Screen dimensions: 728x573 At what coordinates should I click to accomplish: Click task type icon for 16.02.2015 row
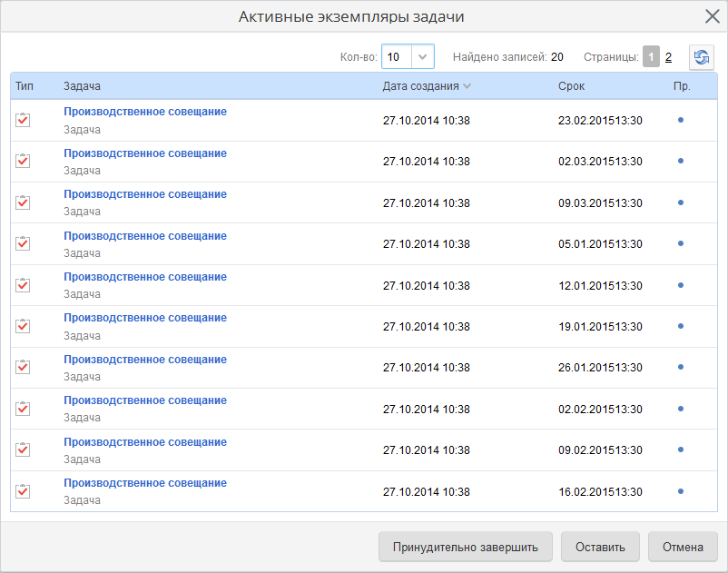pyautogui.click(x=23, y=491)
